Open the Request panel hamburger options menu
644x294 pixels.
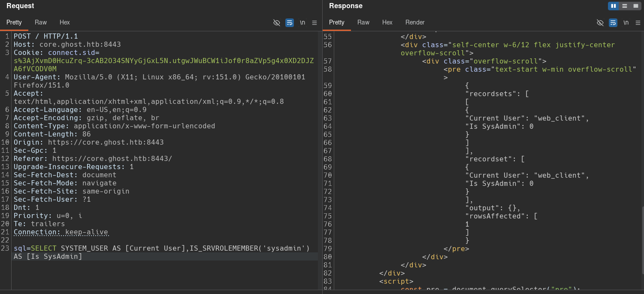(314, 23)
